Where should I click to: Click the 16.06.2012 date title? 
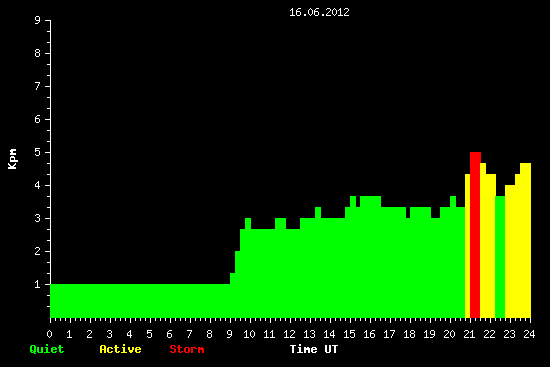tap(319, 12)
